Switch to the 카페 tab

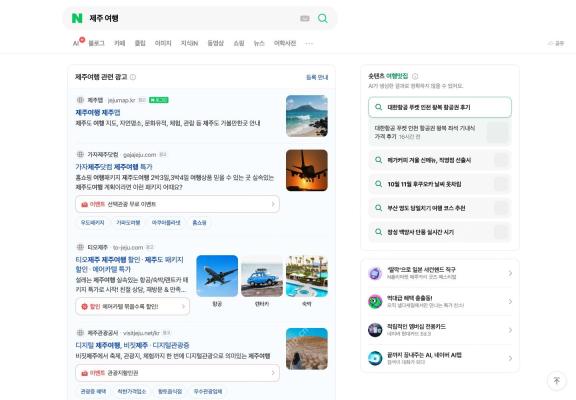120,43
